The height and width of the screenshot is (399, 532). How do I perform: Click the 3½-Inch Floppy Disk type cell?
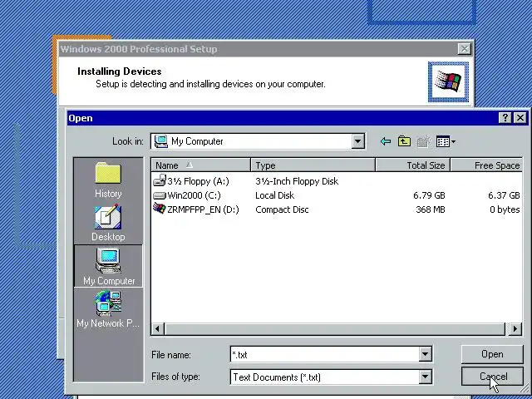click(x=297, y=181)
